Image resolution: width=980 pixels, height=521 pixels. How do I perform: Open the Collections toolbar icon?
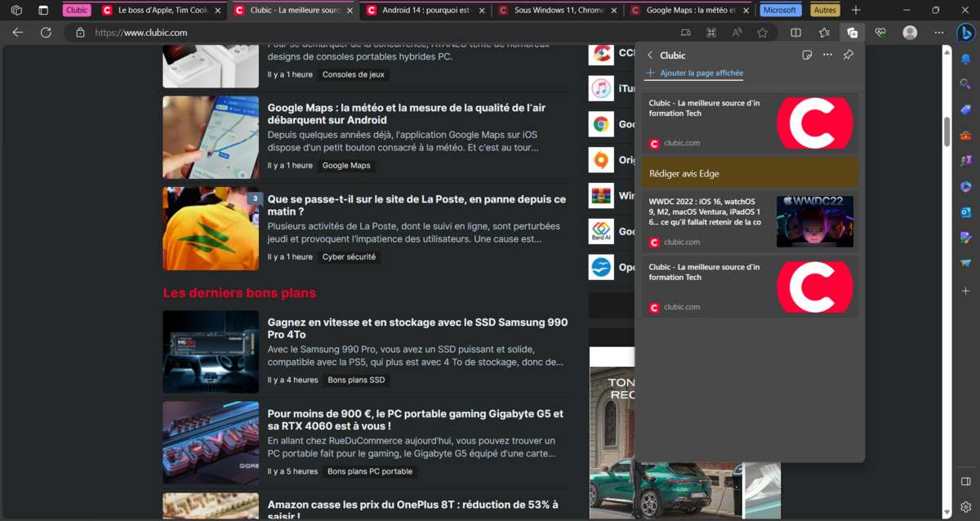(x=852, y=33)
